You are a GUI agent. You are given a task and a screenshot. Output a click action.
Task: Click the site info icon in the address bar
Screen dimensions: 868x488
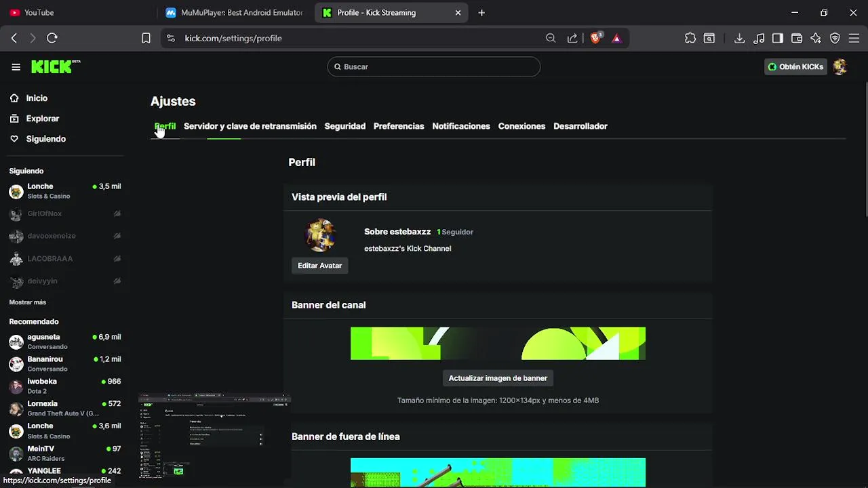pos(171,39)
